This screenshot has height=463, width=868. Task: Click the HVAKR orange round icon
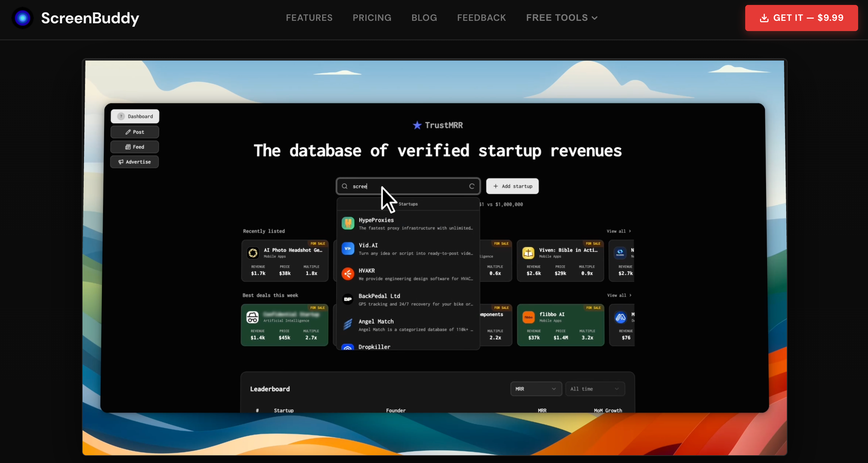pos(348,274)
